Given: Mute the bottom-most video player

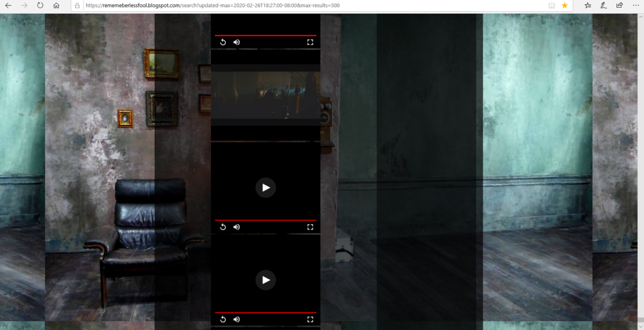Looking at the screenshot, I should 237,320.
